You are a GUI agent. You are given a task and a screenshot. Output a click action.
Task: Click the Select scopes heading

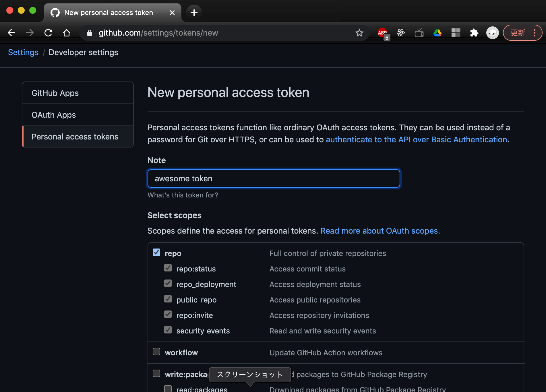[x=175, y=215]
